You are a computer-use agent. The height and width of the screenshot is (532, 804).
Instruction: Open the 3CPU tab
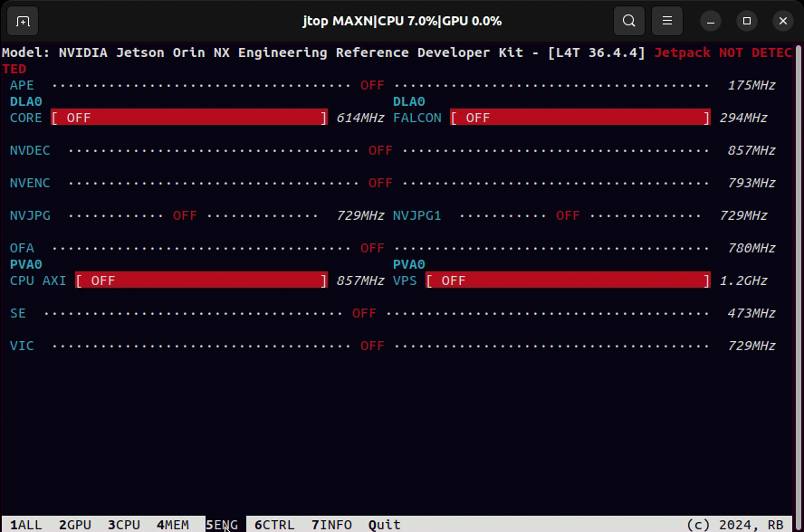124,525
